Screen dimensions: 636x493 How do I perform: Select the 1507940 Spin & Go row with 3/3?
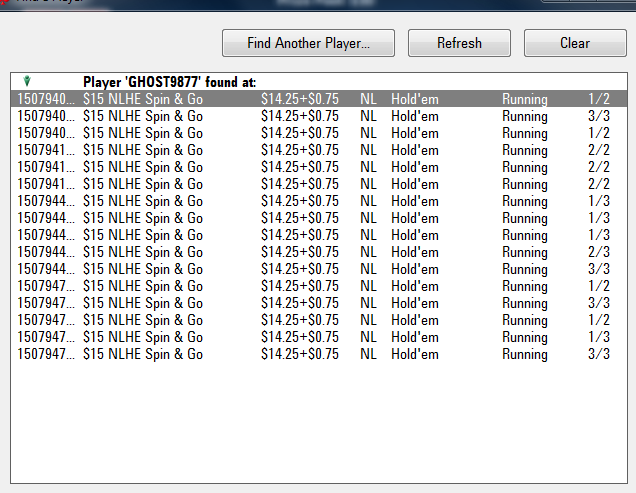click(x=319, y=116)
